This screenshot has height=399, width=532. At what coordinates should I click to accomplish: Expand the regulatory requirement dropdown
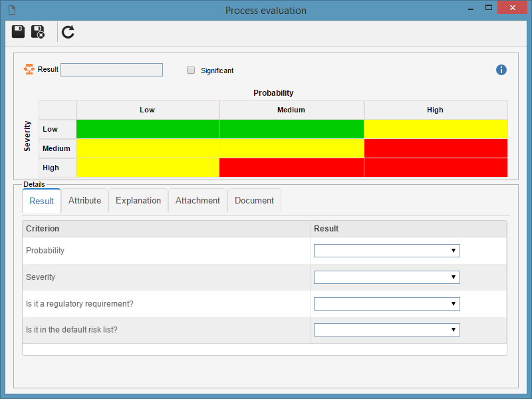pos(387,304)
